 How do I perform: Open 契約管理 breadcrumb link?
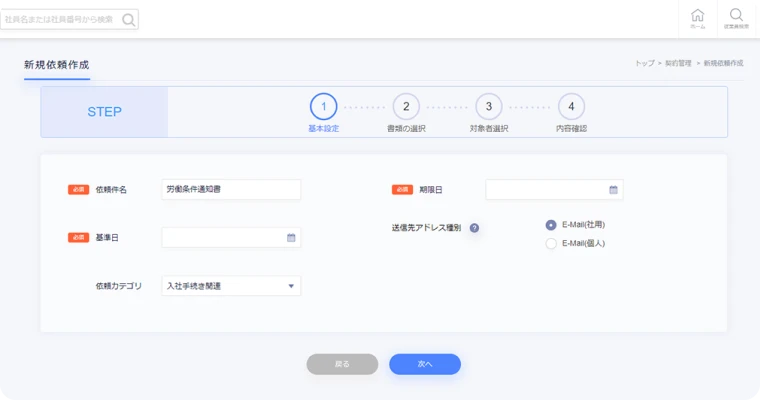pyautogui.click(x=678, y=63)
